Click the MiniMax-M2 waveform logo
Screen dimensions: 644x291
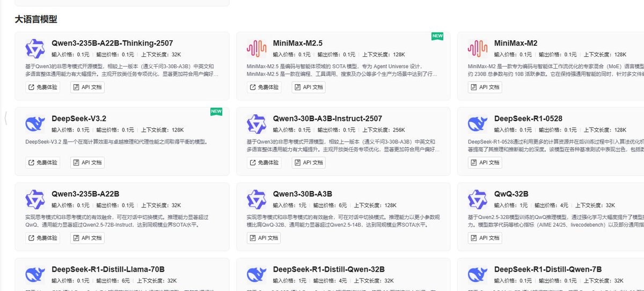[x=478, y=49]
